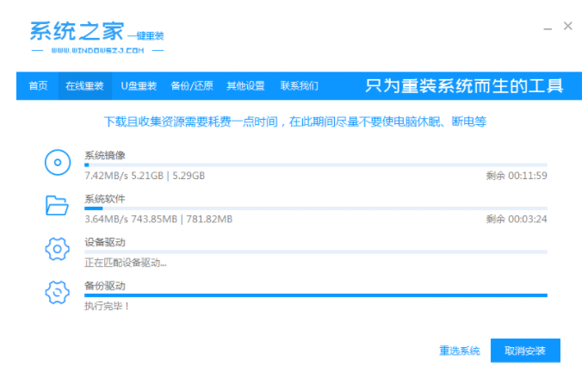Viewport: 588px width, 373px height.
Task: Click the 剩余 00:03:24 time text
Action: point(517,219)
